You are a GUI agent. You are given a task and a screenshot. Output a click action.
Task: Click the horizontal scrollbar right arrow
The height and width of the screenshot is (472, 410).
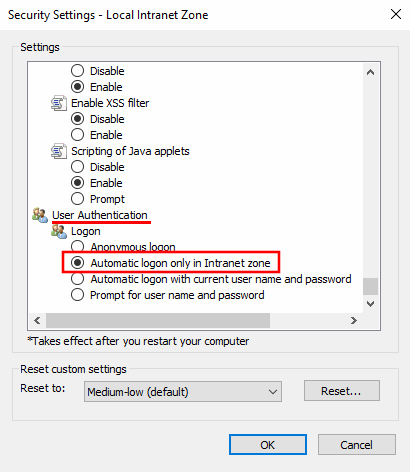click(x=354, y=320)
